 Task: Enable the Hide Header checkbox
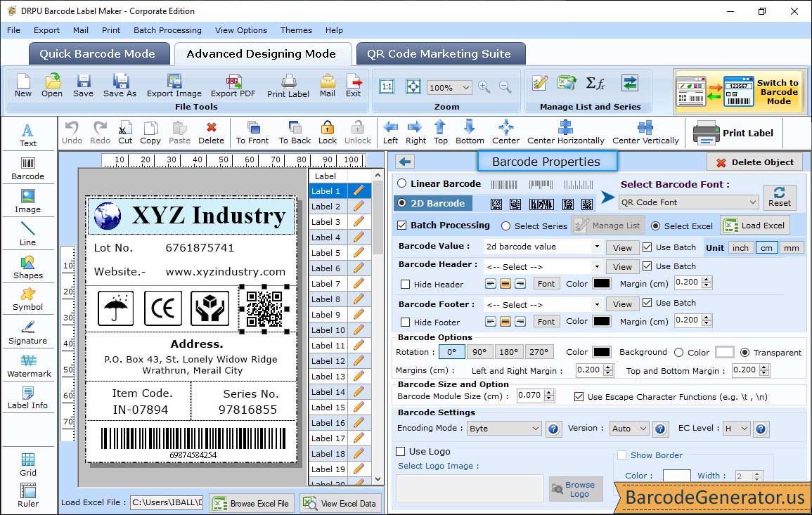pyautogui.click(x=406, y=284)
